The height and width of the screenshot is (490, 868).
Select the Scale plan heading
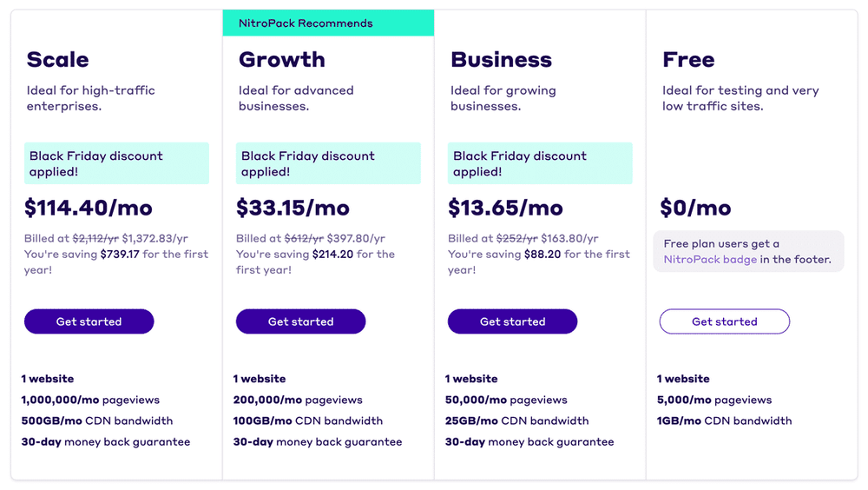57,59
